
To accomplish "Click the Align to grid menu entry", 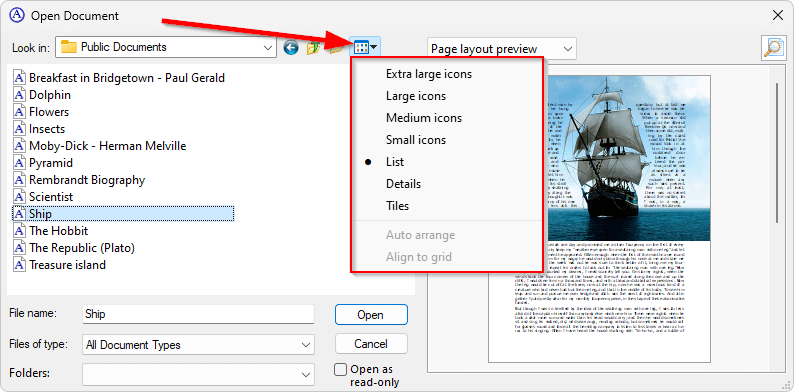I will point(419,257).
